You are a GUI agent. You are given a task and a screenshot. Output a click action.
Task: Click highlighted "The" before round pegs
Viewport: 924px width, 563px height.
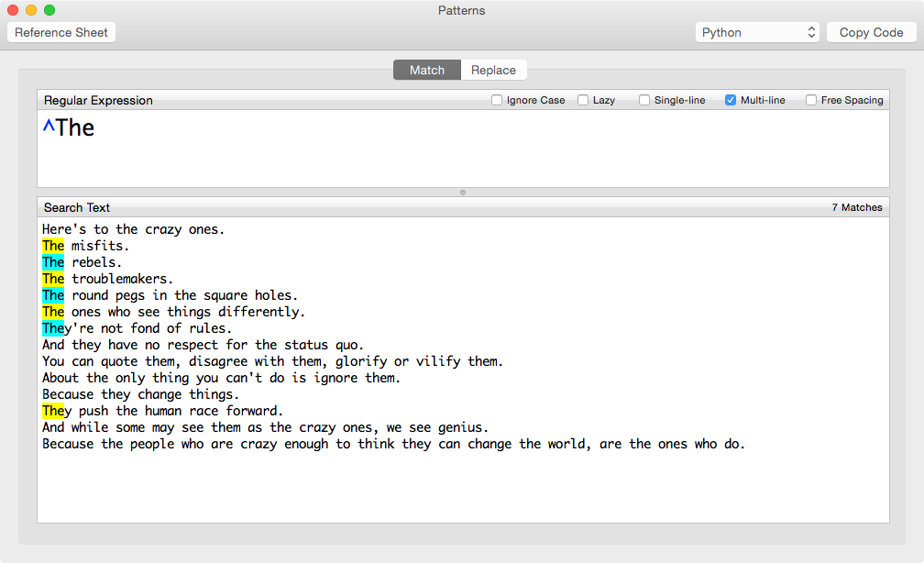click(x=53, y=295)
